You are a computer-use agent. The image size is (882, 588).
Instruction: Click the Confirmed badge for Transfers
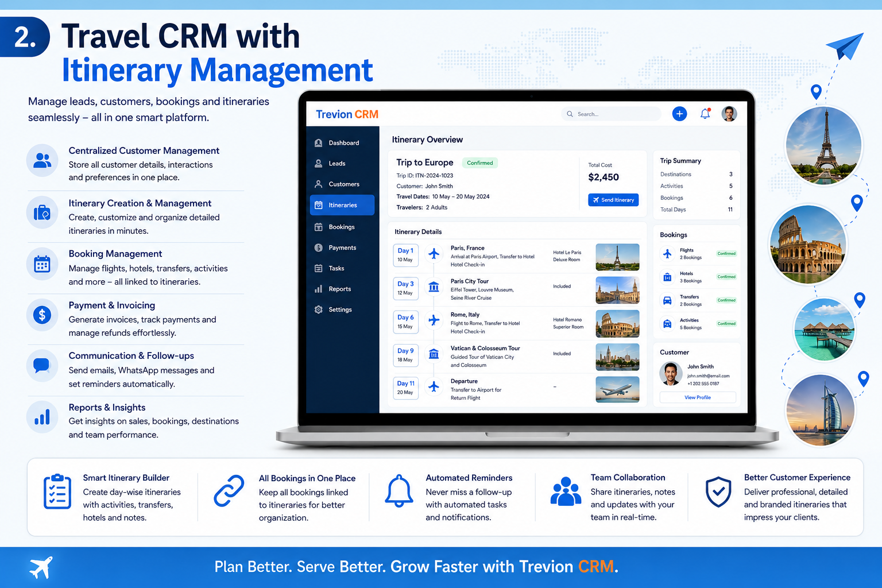pos(726,300)
